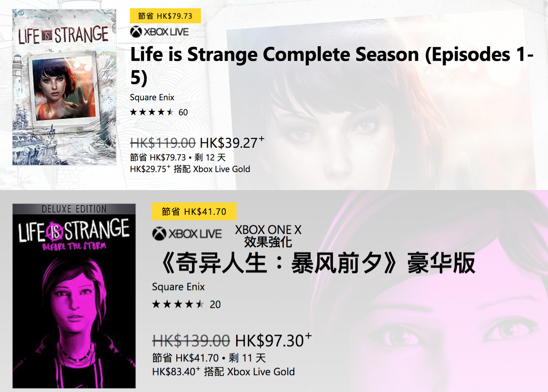Click the yellow 節省 HK$41.70 savings badge
This screenshot has height=392, width=548.
click(193, 211)
